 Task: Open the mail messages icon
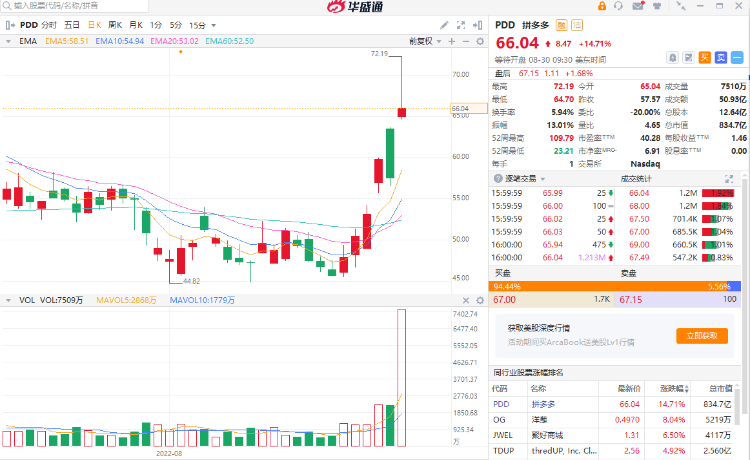[638, 6]
